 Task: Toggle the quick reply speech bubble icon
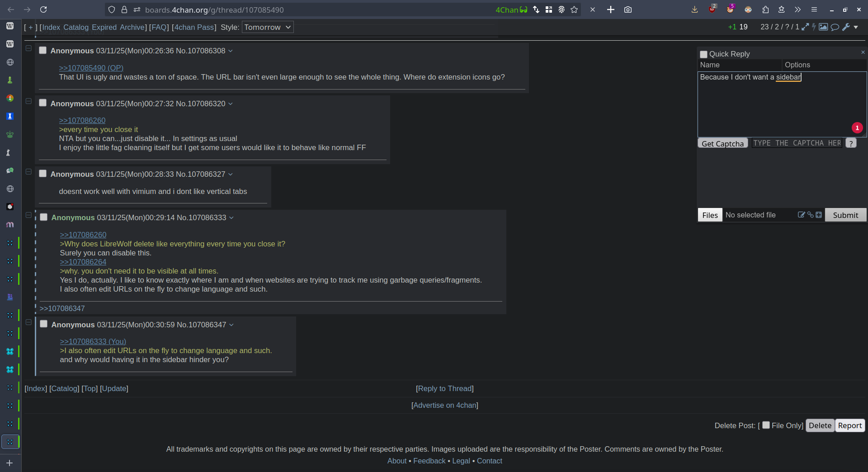(x=835, y=27)
